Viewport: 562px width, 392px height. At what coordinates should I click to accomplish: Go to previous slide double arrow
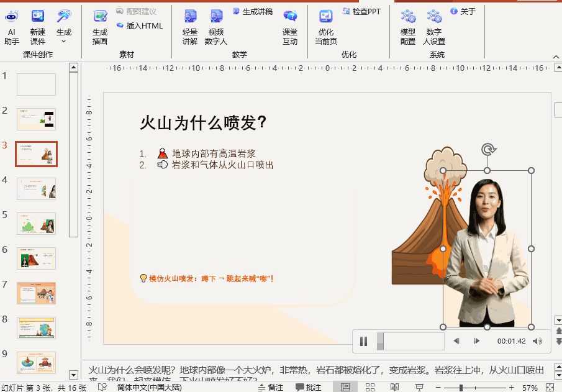558,330
